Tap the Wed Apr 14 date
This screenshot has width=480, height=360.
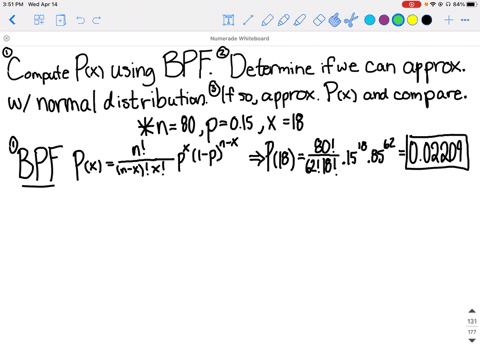(43, 4)
